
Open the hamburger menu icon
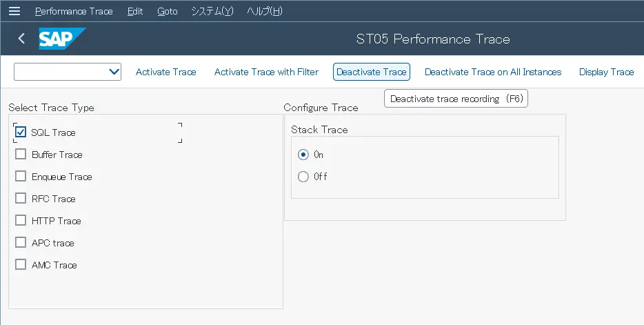click(x=14, y=11)
